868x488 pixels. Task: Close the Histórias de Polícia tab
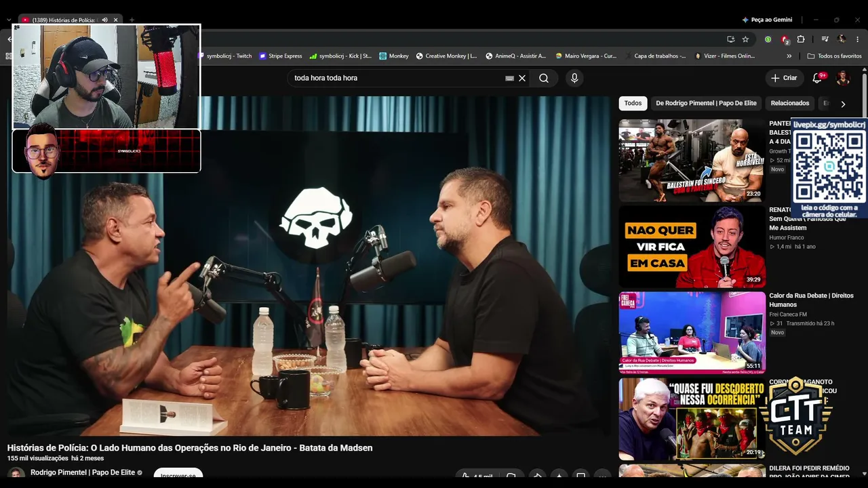[115, 20]
